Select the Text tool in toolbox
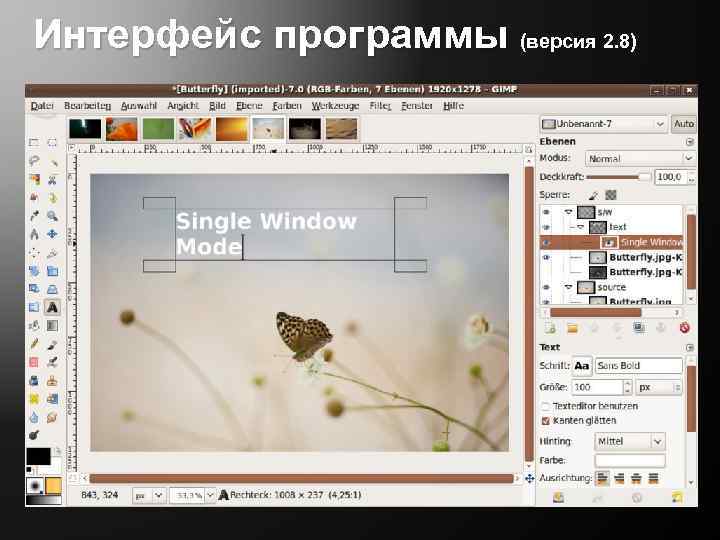The width and height of the screenshot is (720, 540). point(52,307)
